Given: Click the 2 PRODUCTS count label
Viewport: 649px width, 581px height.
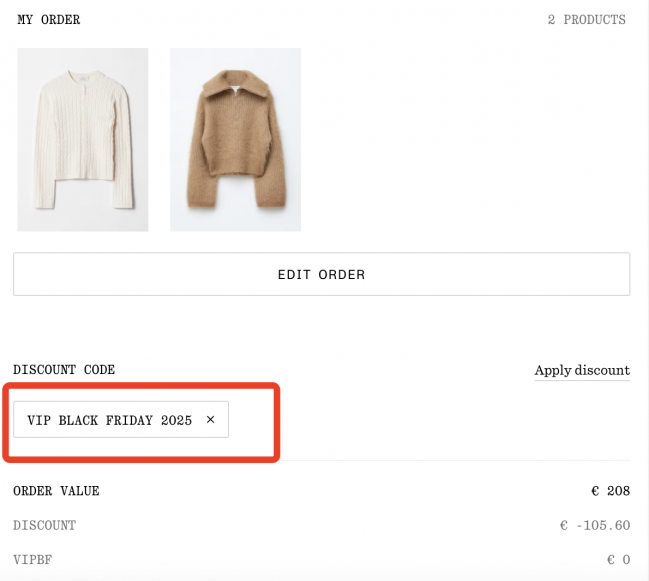Looking at the screenshot, I should (x=586, y=20).
